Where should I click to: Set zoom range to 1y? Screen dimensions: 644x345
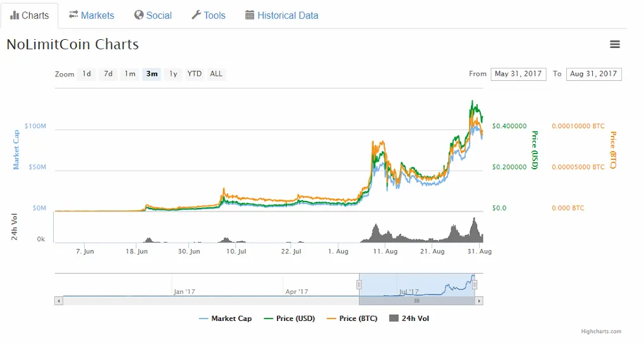(173, 74)
